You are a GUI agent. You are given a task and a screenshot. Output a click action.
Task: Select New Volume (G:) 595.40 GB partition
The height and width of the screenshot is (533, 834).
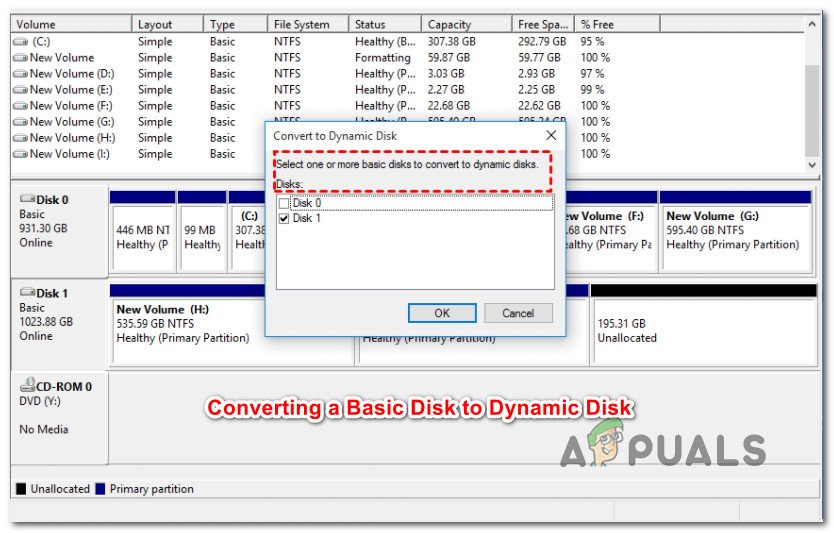click(x=736, y=232)
